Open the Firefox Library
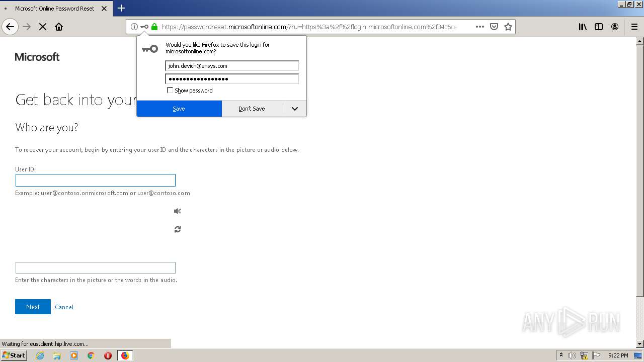644x362 pixels. pos(583,27)
